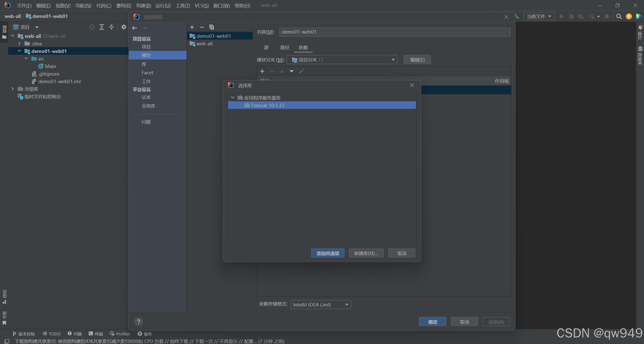Screen dimensions: 644x344
Task: Click the help question mark button
Action: pos(138,322)
